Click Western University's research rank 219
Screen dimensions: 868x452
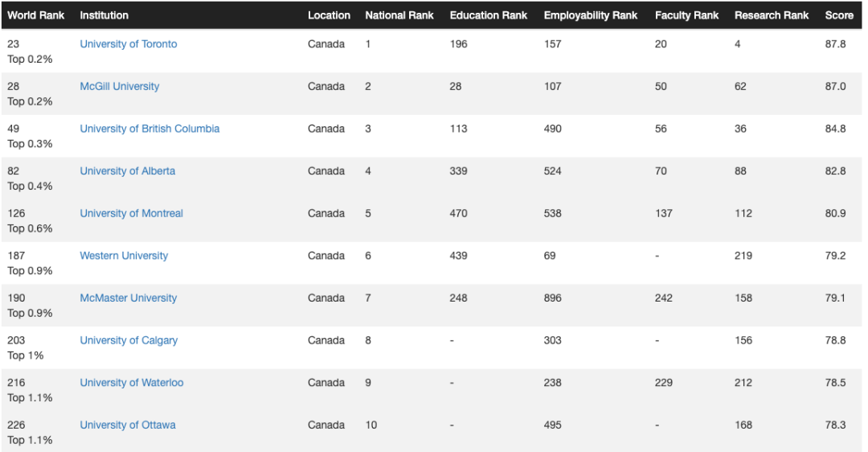coord(743,256)
